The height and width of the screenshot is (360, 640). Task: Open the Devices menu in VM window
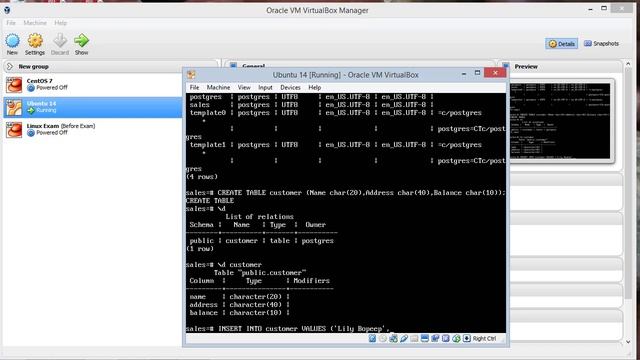coord(290,87)
